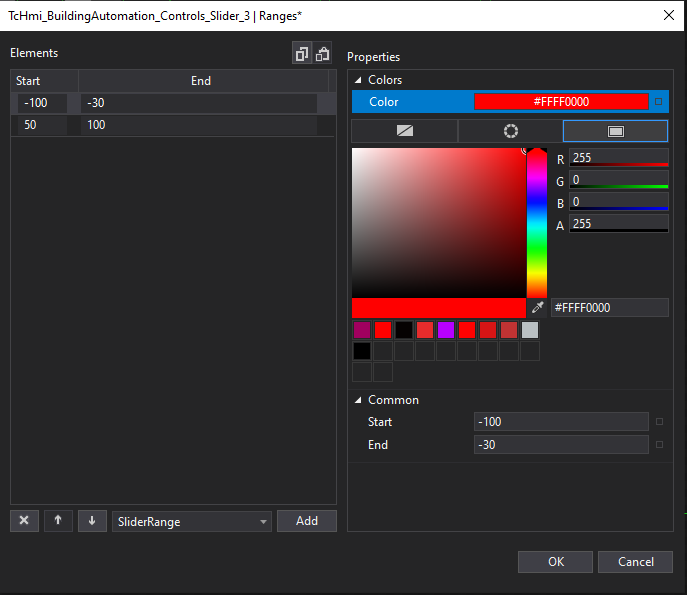Click the End cell showing 100

(199, 125)
